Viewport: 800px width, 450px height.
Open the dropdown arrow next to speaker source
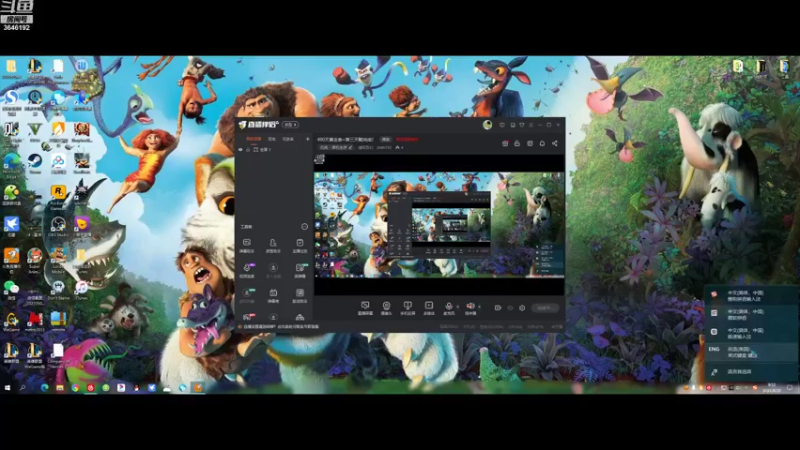tap(479, 307)
